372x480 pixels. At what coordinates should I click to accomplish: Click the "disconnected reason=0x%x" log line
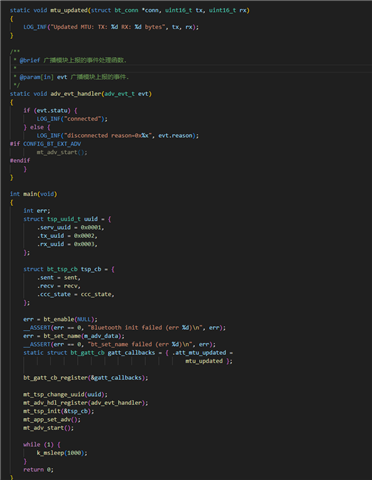click(x=118, y=135)
